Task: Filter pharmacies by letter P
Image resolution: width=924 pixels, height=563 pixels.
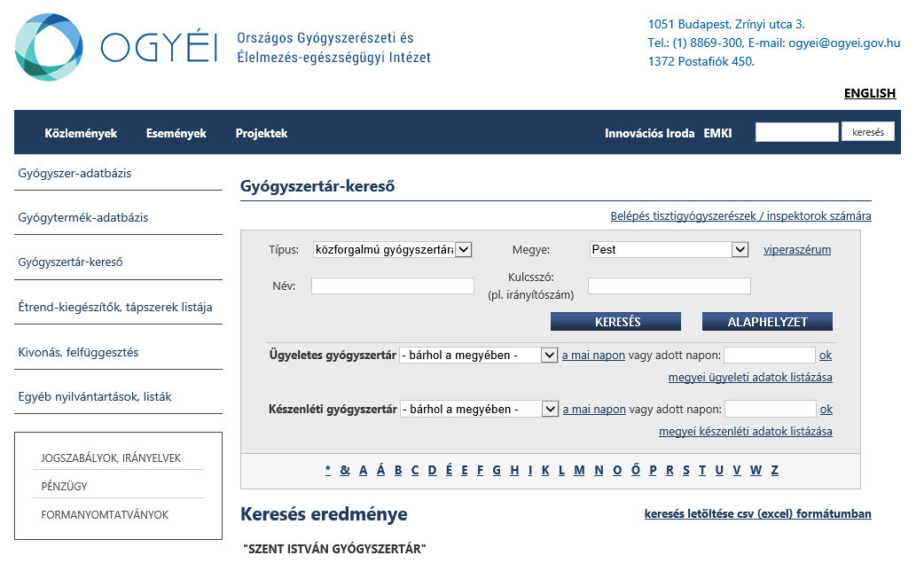Action: click(x=653, y=470)
